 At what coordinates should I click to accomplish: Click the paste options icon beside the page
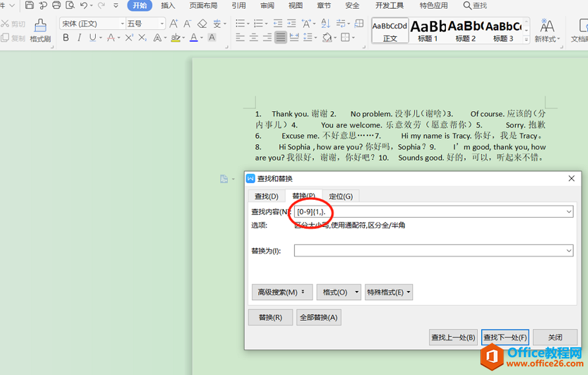[224, 179]
